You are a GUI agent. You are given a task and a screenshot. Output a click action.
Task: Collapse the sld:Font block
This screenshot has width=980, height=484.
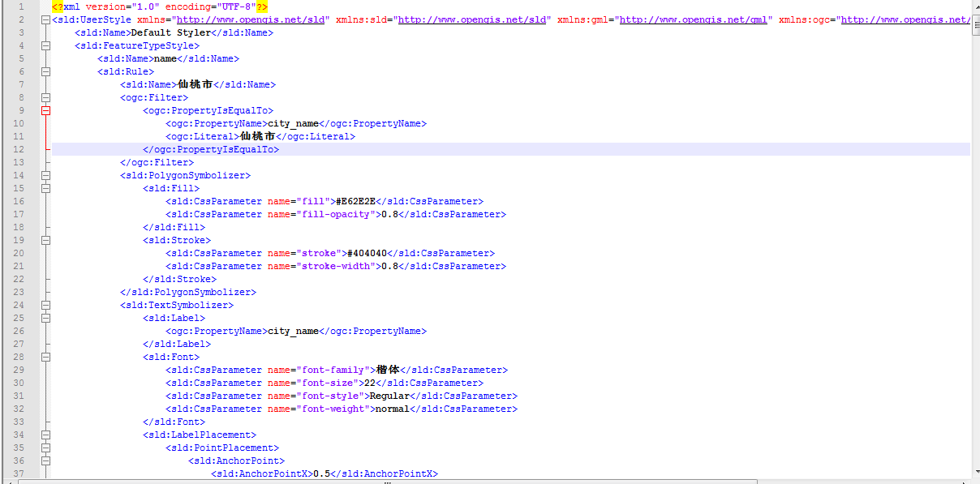click(x=45, y=357)
